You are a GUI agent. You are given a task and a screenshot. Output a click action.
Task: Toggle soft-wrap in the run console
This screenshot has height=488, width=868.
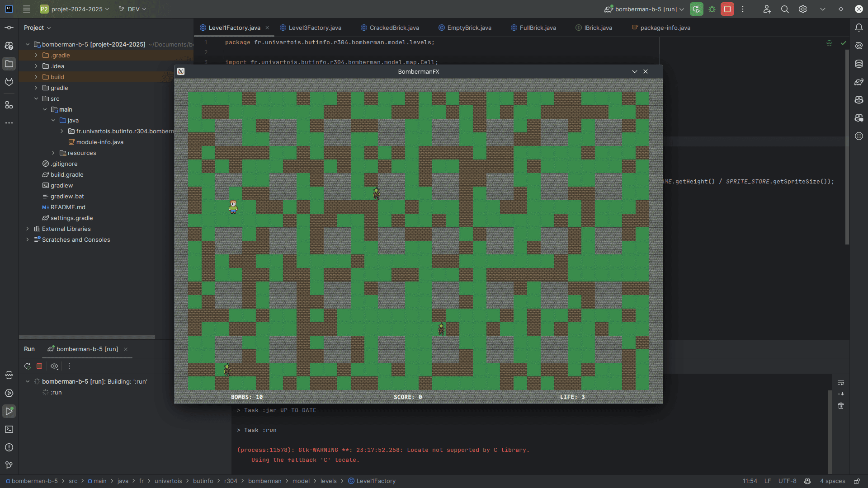click(x=841, y=383)
